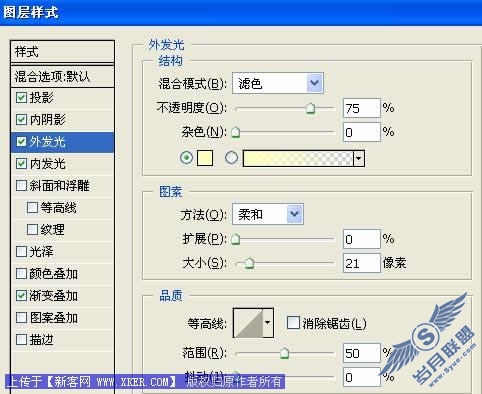Click the noise value field showing 0
The height and width of the screenshot is (394, 482).
(362, 132)
